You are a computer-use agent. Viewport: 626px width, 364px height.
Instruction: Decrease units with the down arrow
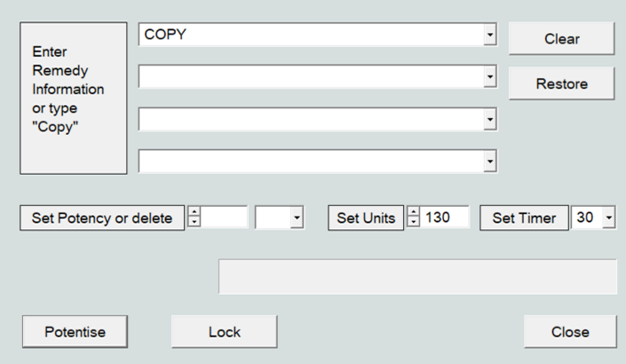[x=413, y=222]
